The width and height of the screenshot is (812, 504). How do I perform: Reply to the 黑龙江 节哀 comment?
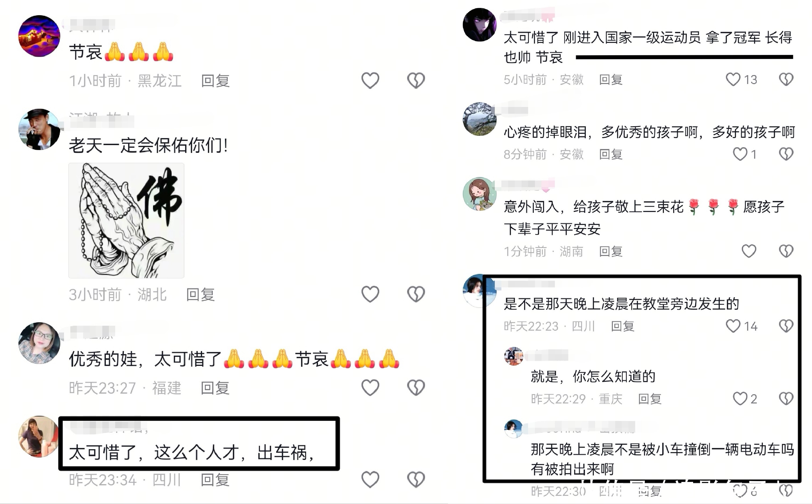216,81
